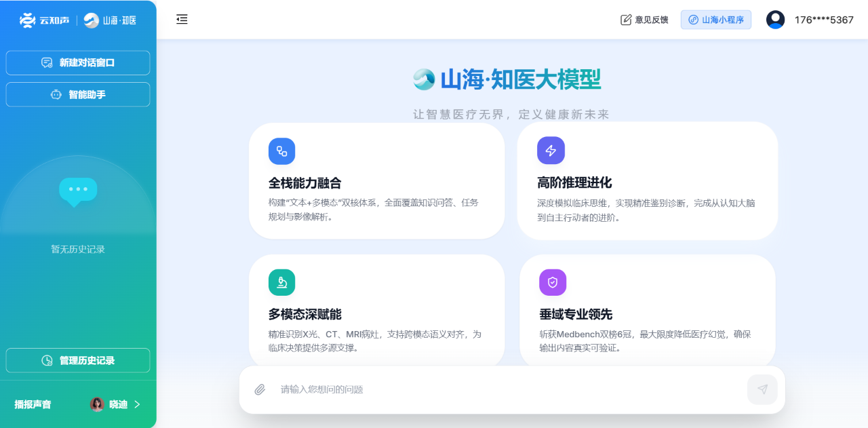This screenshot has width=868, height=428.
Task: Open the user account avatar icon
Action: tap(774, 20)
